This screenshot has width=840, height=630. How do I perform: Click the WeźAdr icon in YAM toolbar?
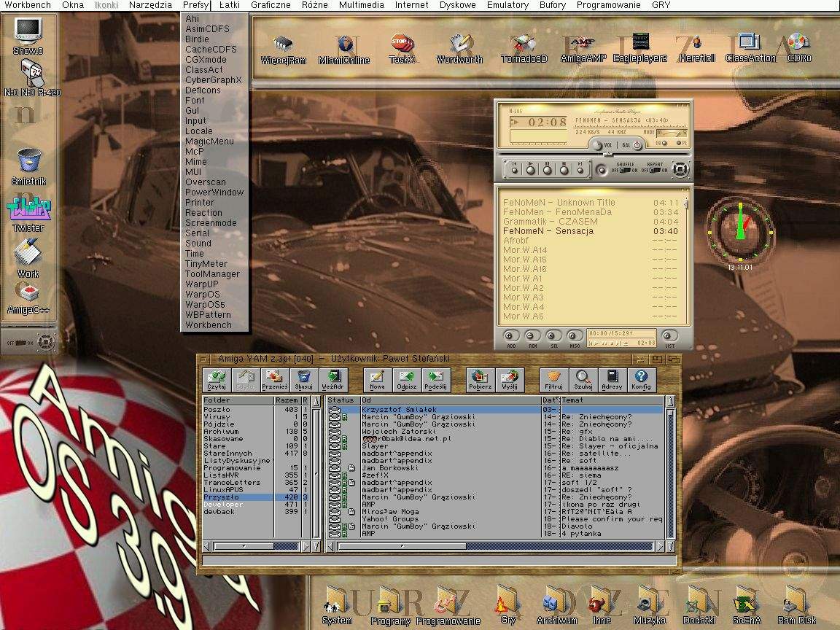332,380
